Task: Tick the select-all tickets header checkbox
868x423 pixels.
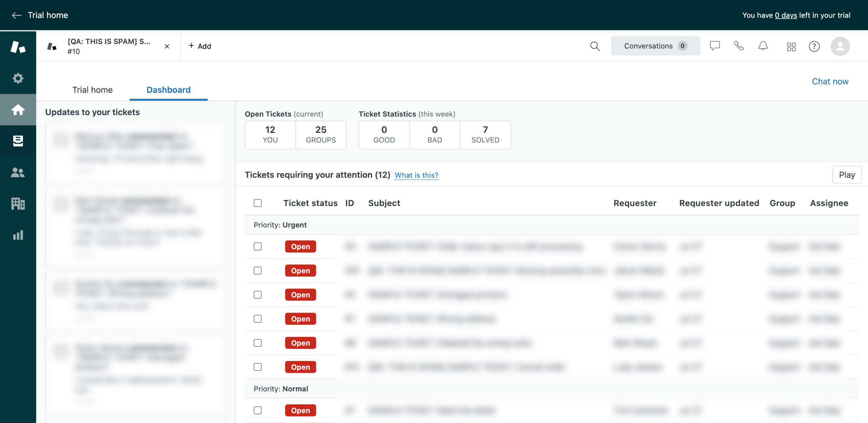Action: pos(258,203)
